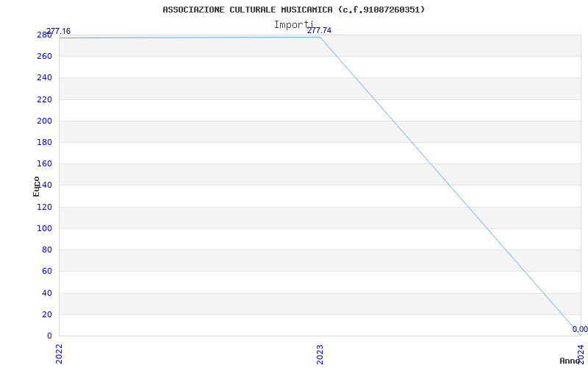
Task: Click the 277.74 data label
Action: pos(319,30)
